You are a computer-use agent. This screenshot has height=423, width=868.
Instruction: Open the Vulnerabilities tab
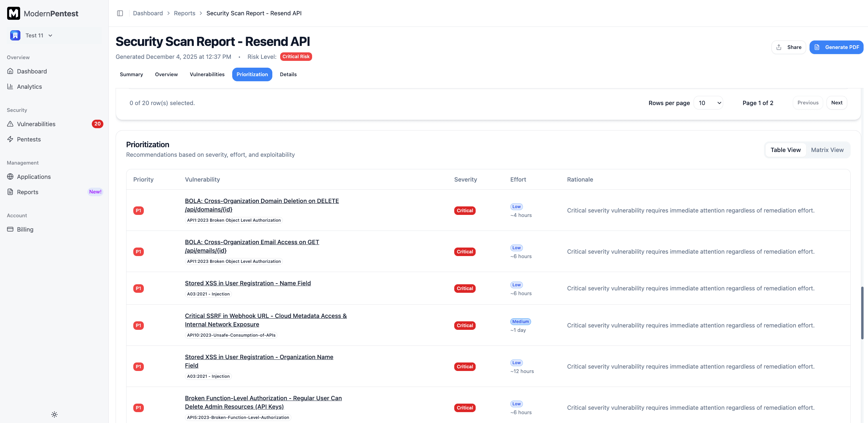(x=207, y=74)
